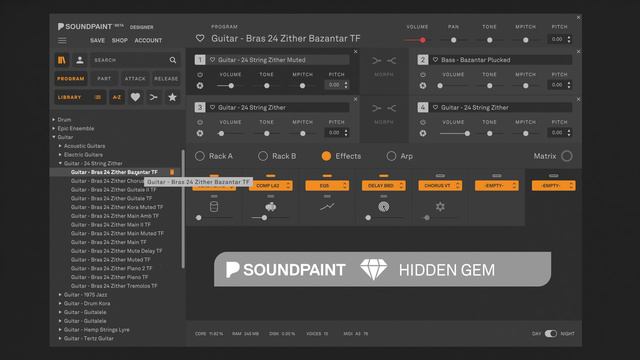Remove part 3 with its close X
This screenshot has width=640, height=360.
click(x=356, y=99)
